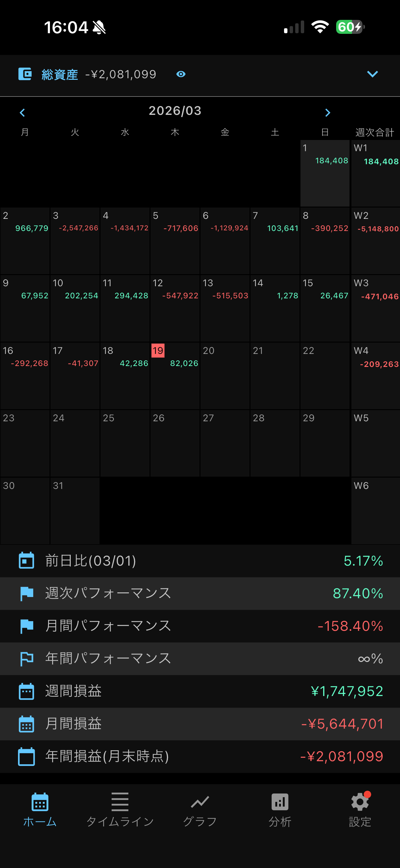Viewport: 400px width, 868px height.
Task: Go to previous month arrow
Action: 23,113
